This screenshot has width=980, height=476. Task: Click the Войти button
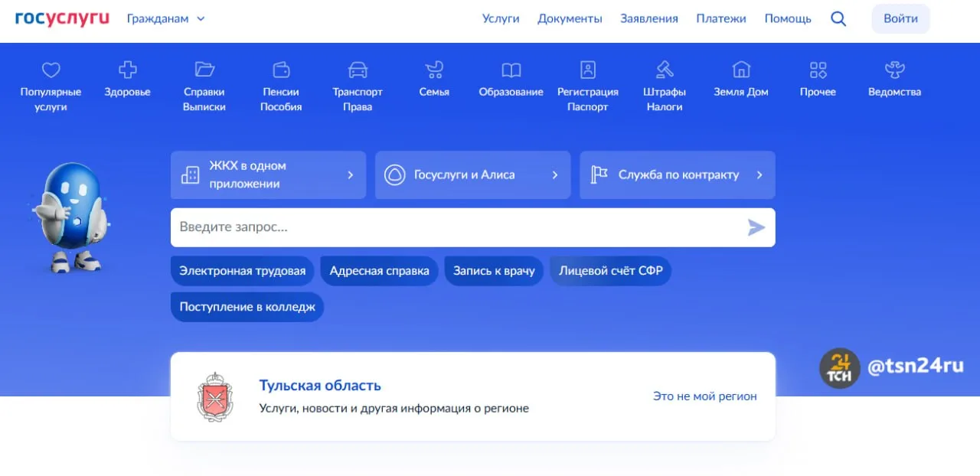(x=900, y=18)
